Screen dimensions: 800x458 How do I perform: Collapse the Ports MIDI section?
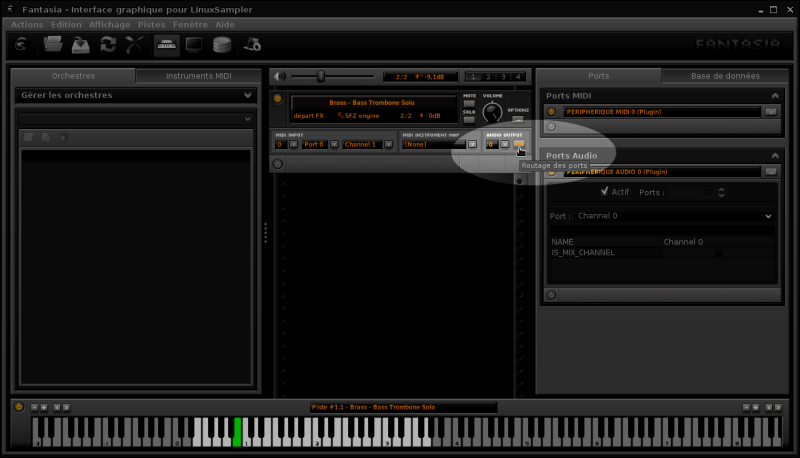click(775, 96)
